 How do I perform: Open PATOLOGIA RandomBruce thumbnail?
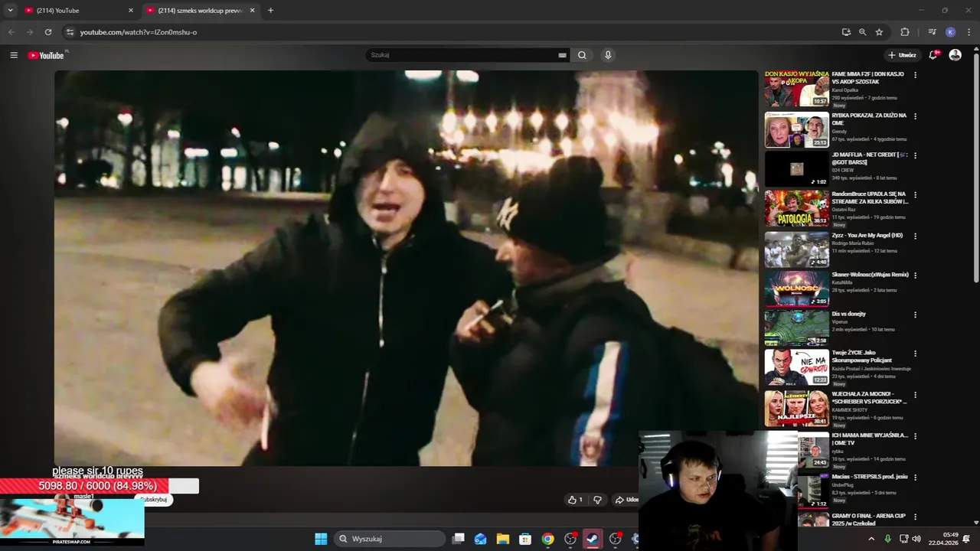[x=796, y=208]
